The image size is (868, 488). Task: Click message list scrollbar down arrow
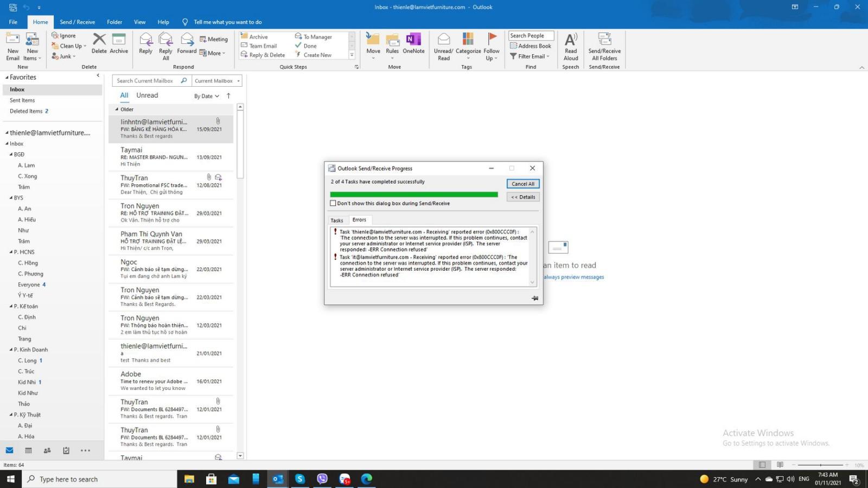[240, 456]
